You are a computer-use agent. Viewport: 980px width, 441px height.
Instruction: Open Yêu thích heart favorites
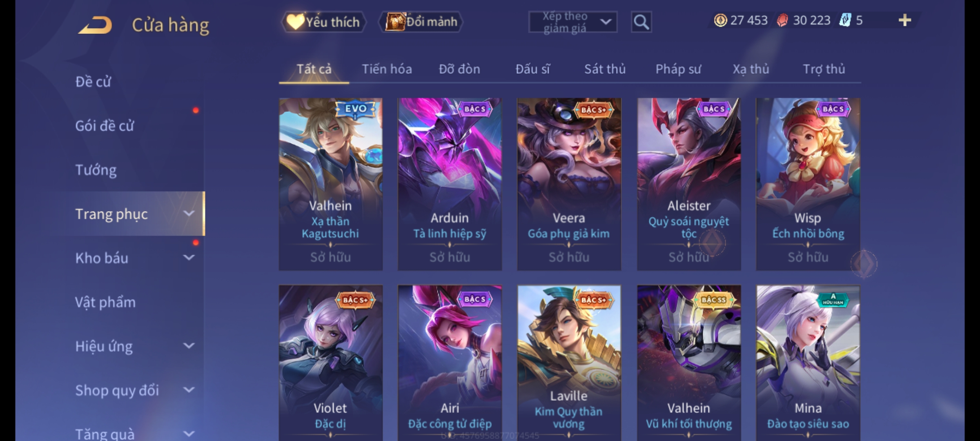pos(324,22)
